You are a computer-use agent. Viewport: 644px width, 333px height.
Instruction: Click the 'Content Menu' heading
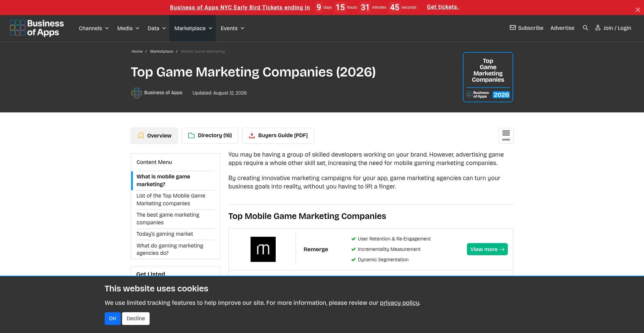[x=154, y=162]
